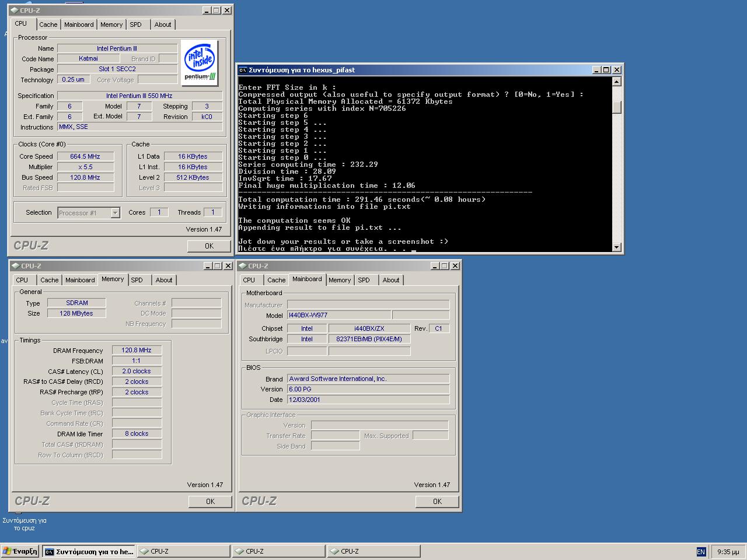
Task: Click OK in the Mainboard tab window
Action: coord(437,502)
